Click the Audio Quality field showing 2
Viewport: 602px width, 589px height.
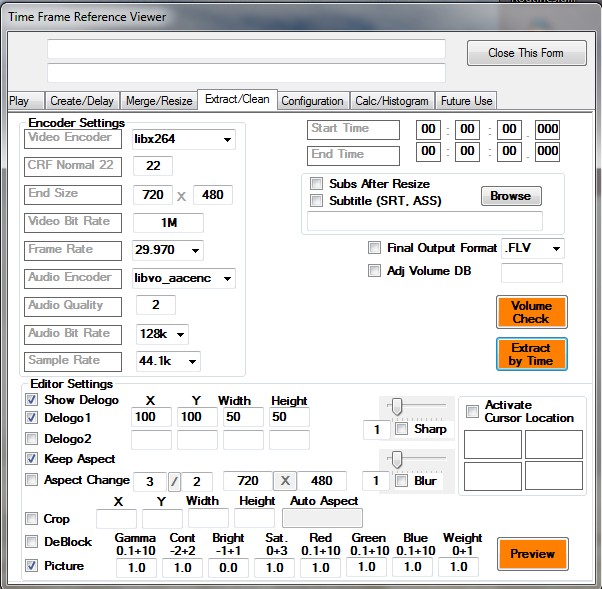click(x=155, y=305)
